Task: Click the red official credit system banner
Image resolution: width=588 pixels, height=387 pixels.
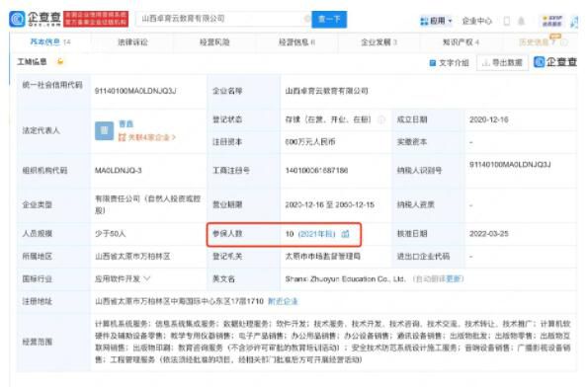Action: tap(96, 19)
